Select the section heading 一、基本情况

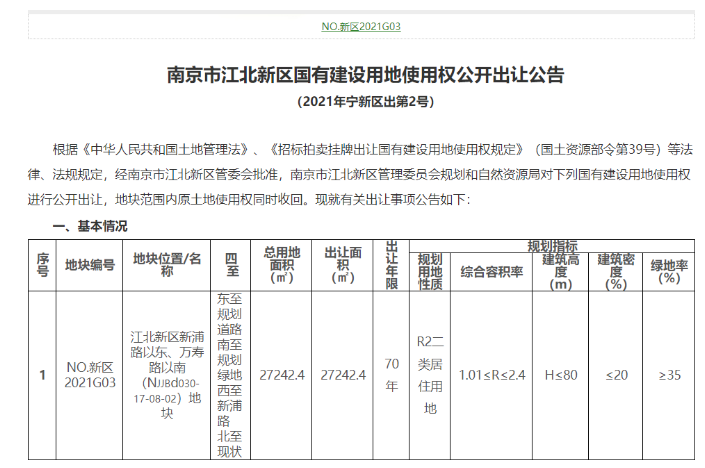90,227
